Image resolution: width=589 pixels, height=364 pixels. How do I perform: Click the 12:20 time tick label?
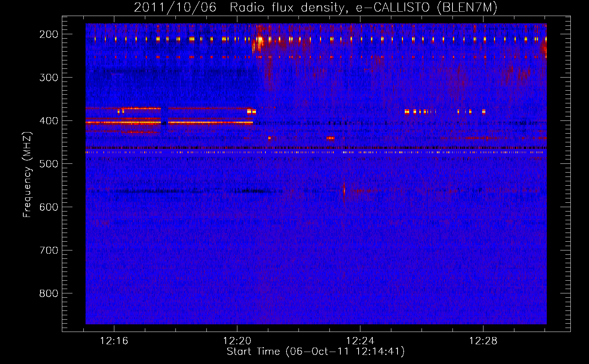point(237,341)
